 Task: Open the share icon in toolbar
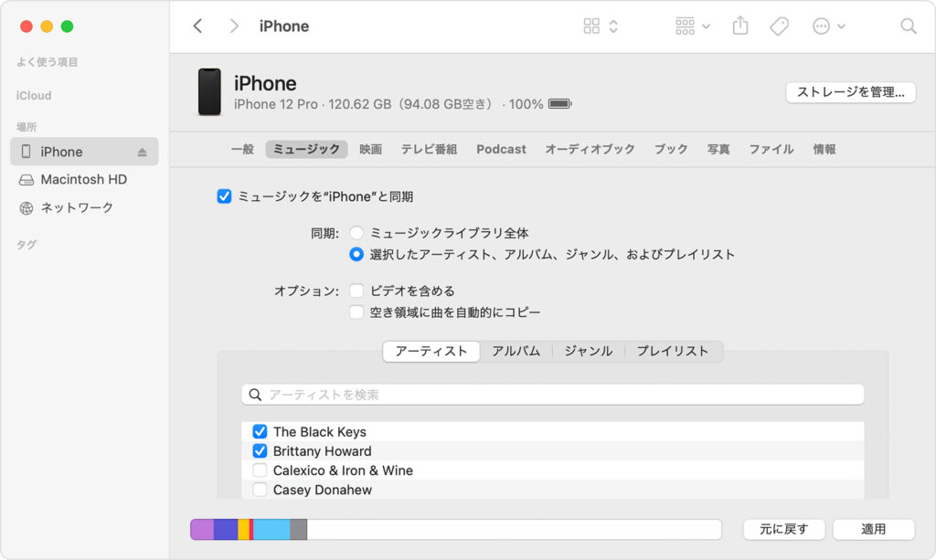(740, 26)
